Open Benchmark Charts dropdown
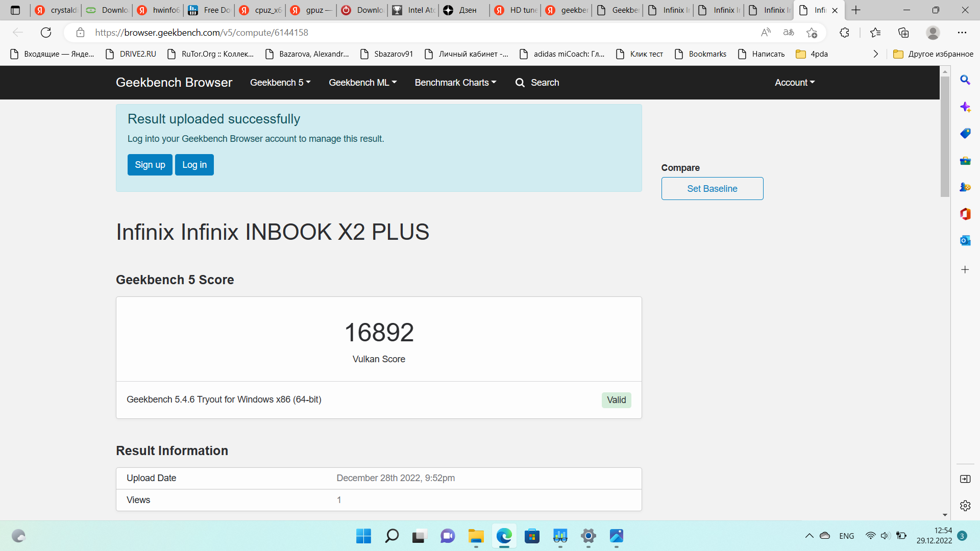Screen dimensions: 980x551 tap(455, 83)
